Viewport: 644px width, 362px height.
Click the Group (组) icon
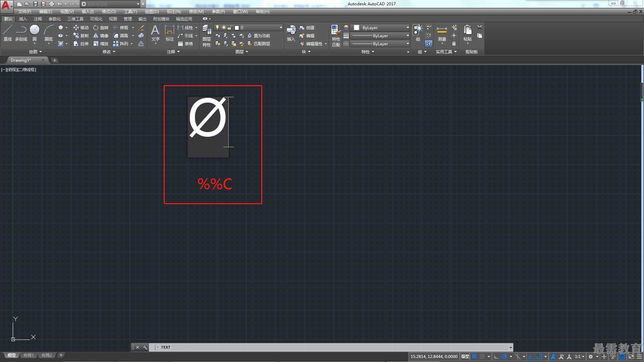click(x=418, y=33)
